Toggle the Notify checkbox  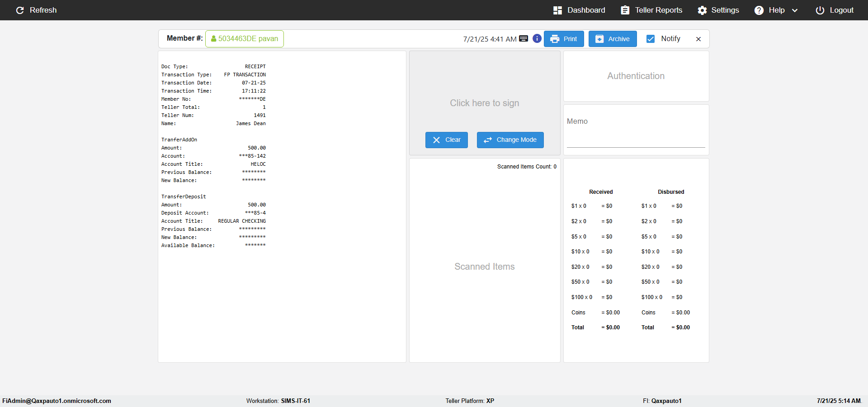tap(651, 39)
